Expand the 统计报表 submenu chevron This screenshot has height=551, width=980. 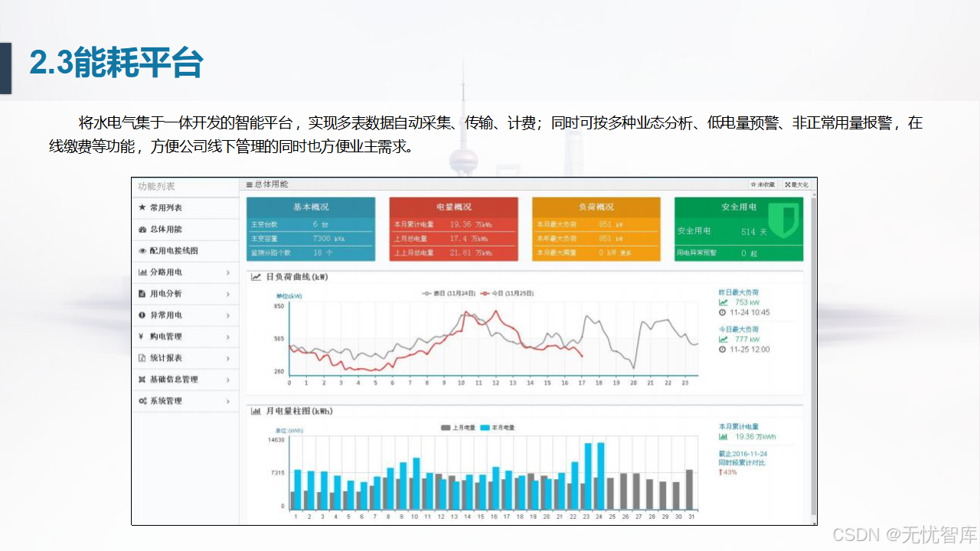pyautogui.click(x=228, y=358)
